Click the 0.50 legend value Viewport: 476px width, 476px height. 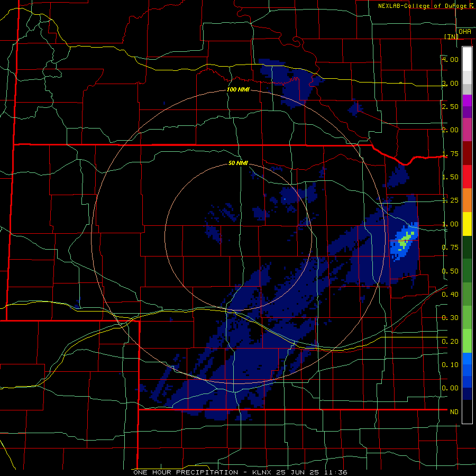coord(450,271)
